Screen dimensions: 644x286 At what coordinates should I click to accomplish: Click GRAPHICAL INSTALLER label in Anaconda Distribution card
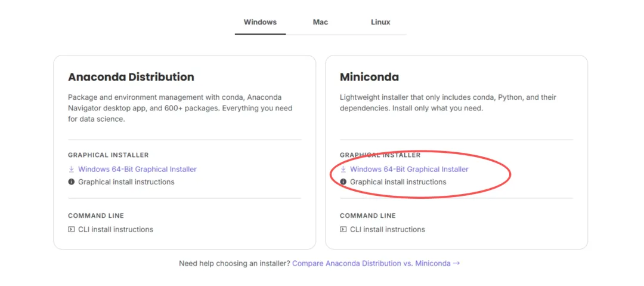(109, 155)
